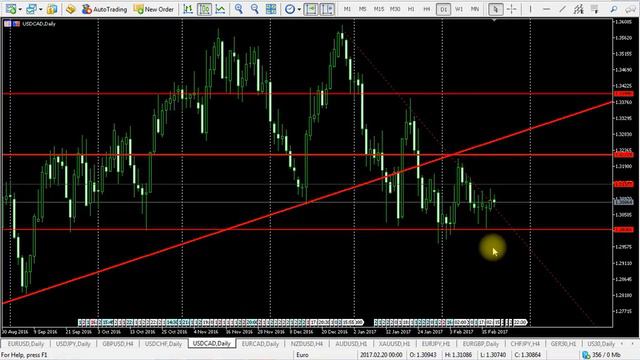Select the Cursor arrow tool
This screenshot has width=640, height=360.
tap(496, 9)
